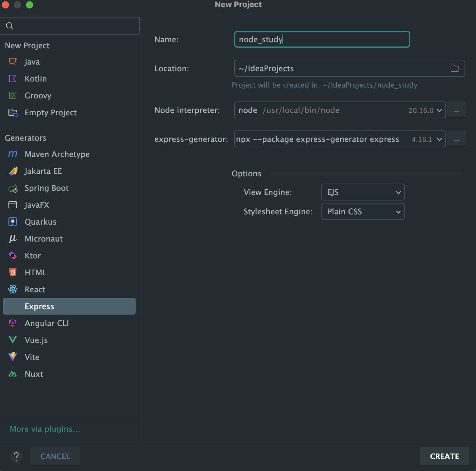Click the Vue.js V icon
Screen dimensions: 476x471
click(13, 340)
